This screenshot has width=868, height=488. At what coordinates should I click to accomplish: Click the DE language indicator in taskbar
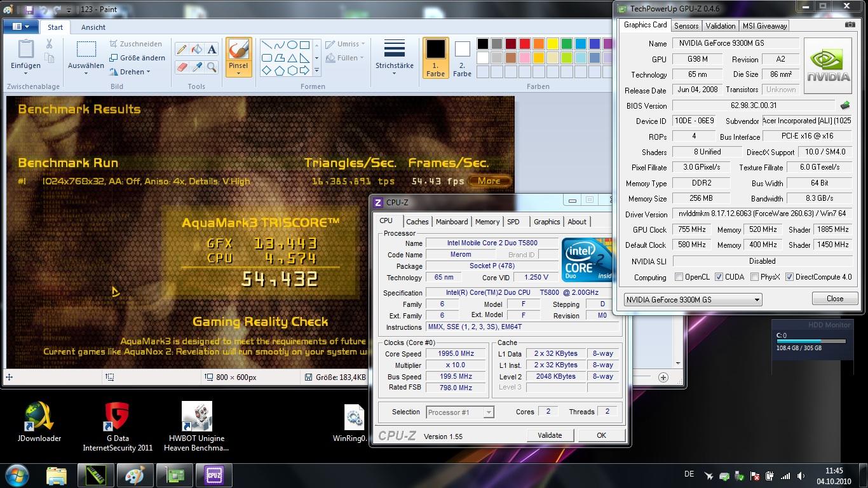pyautogui.click(x=689, y=475)
